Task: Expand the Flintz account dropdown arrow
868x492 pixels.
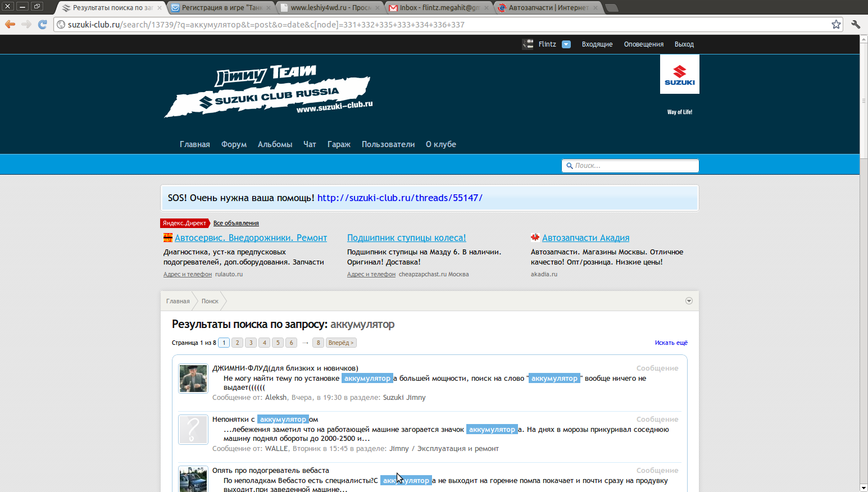Action: [566, 44]
